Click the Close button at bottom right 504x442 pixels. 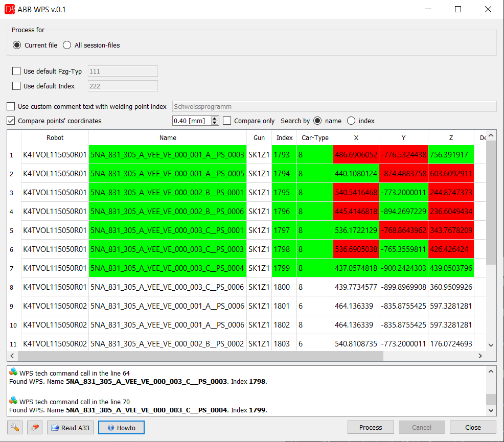[x=473, y=427]
